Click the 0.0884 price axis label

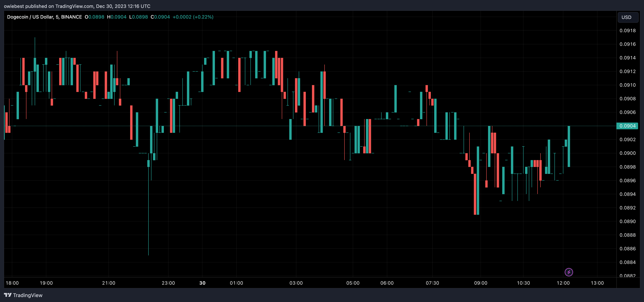point(627,262)
